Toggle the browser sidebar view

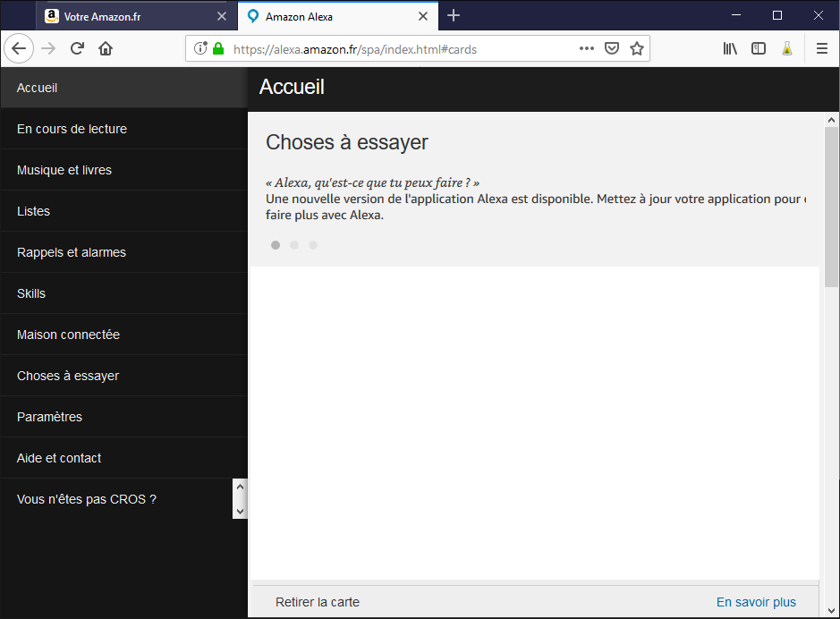pos(759,48)
